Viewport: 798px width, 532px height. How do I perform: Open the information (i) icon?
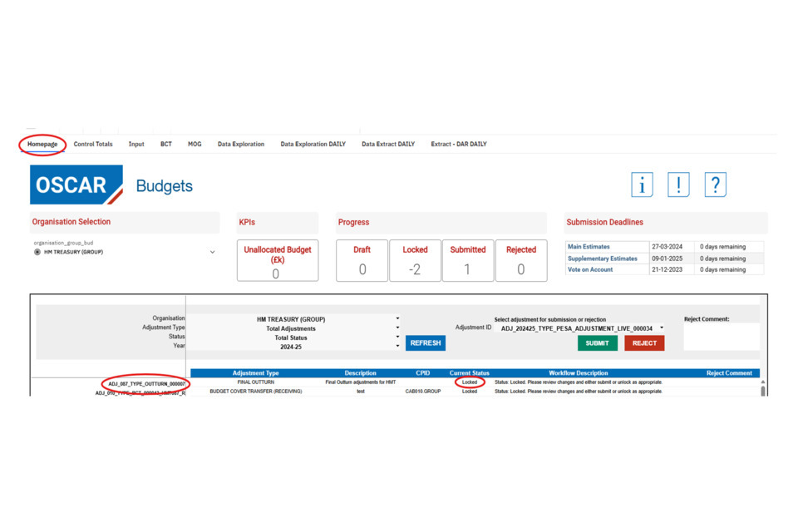click(642, 185)
